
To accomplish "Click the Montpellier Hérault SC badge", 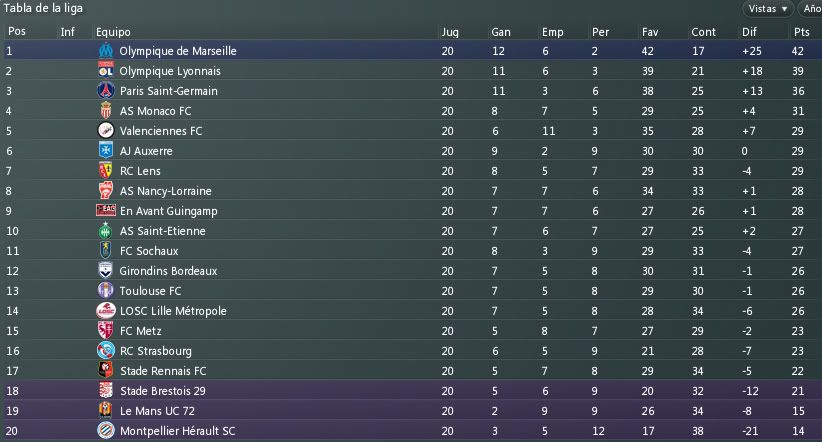I will tap(105, 431).
